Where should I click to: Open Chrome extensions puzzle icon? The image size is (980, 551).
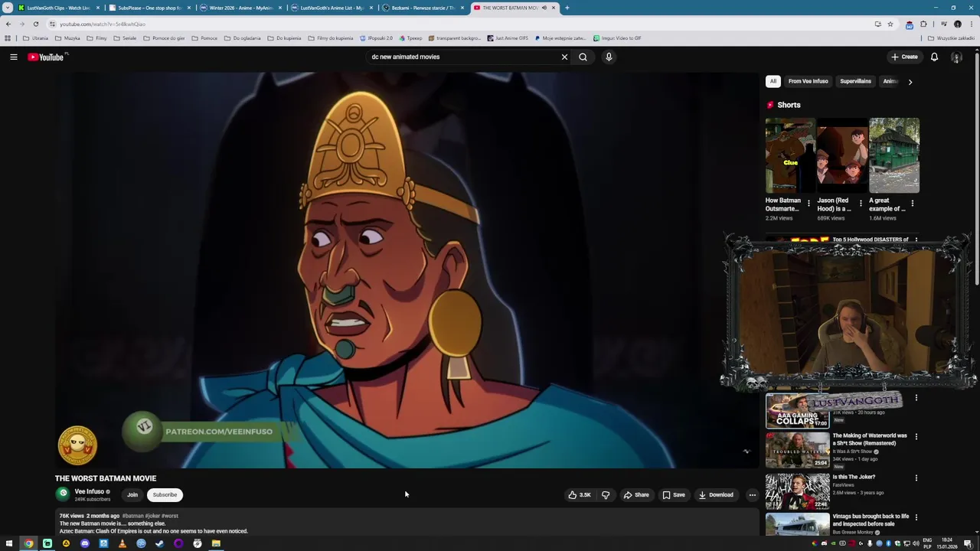click(x=923, y=24)
